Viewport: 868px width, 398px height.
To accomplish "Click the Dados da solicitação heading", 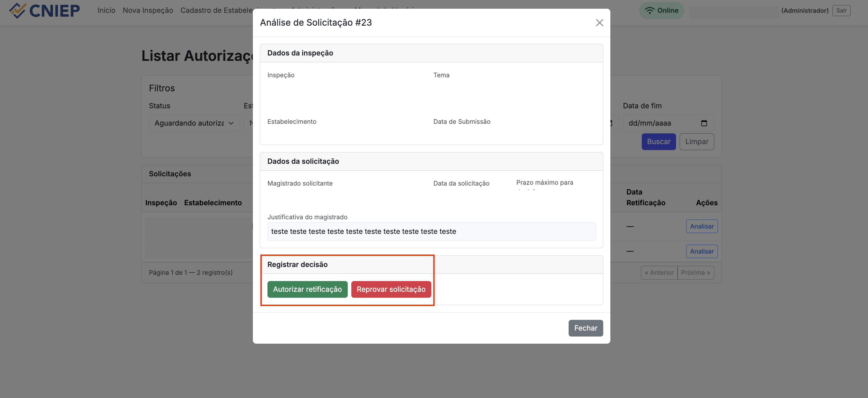I will click(303, 161).
